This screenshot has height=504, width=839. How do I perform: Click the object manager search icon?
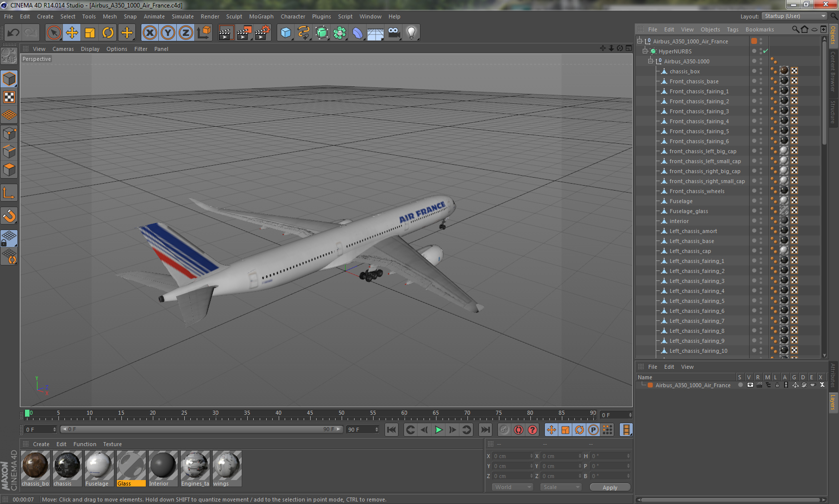pyautogui.click(x=795, y=29)
